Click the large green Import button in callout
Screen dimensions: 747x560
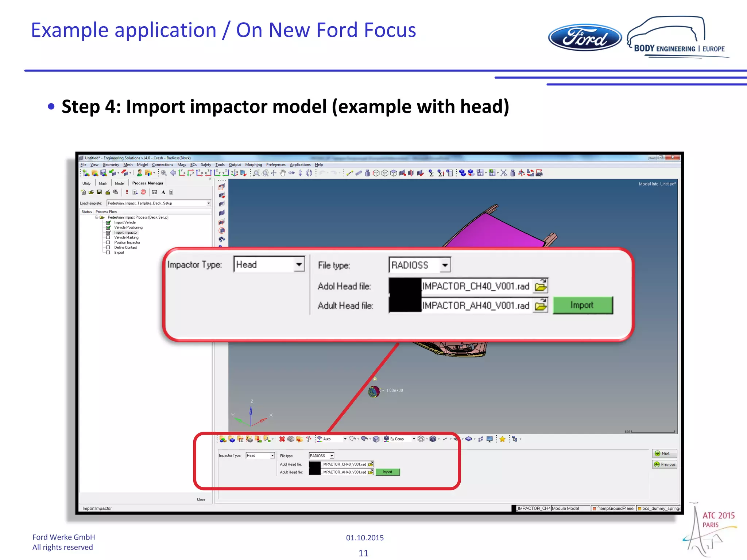pyautogui.click(x=583, y=305)
